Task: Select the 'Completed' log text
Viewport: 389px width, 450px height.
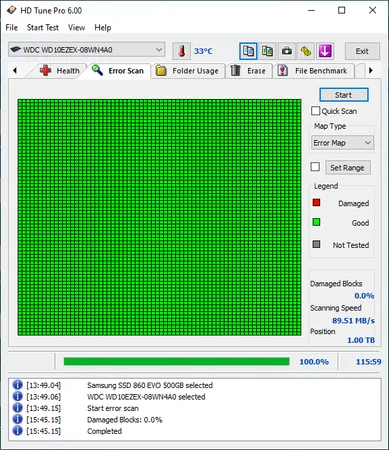Action: [x=104, y=431]
